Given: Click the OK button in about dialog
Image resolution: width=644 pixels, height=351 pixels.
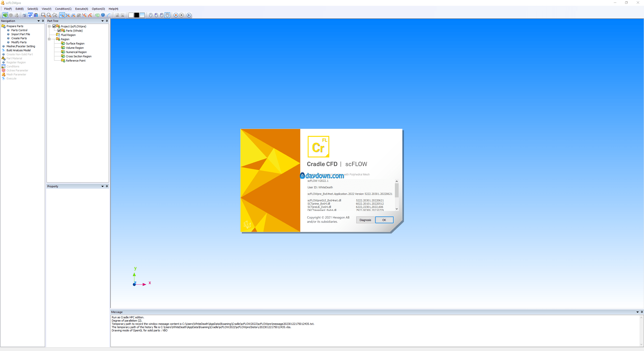Looking at the screenshot, I should (x=384, y=220).
